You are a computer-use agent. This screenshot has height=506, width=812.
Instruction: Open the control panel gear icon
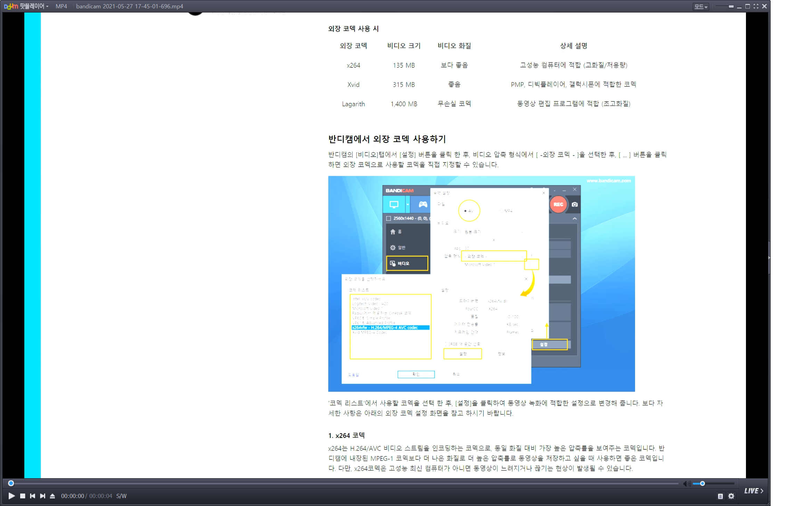point(731,496)
